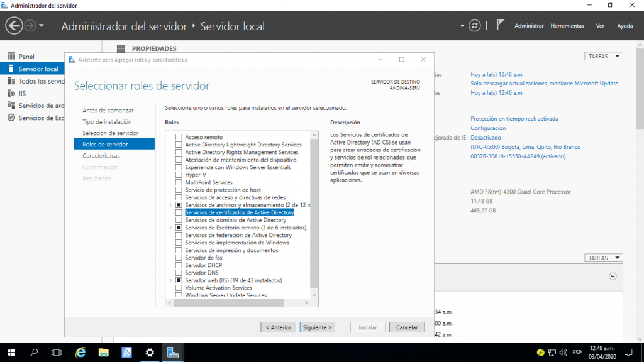Click the Cancelar button
The width and height of the screenshot is (644, 362).
tap(407, 327)
